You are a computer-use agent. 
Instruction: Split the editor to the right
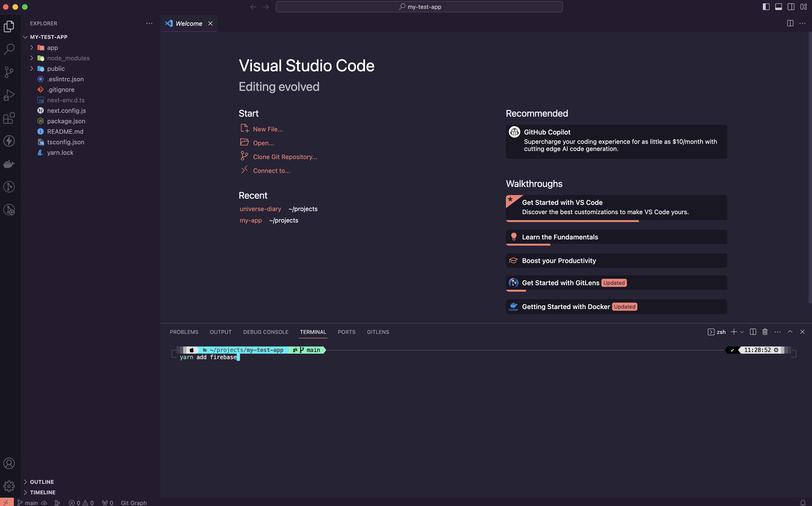[790, 23]
